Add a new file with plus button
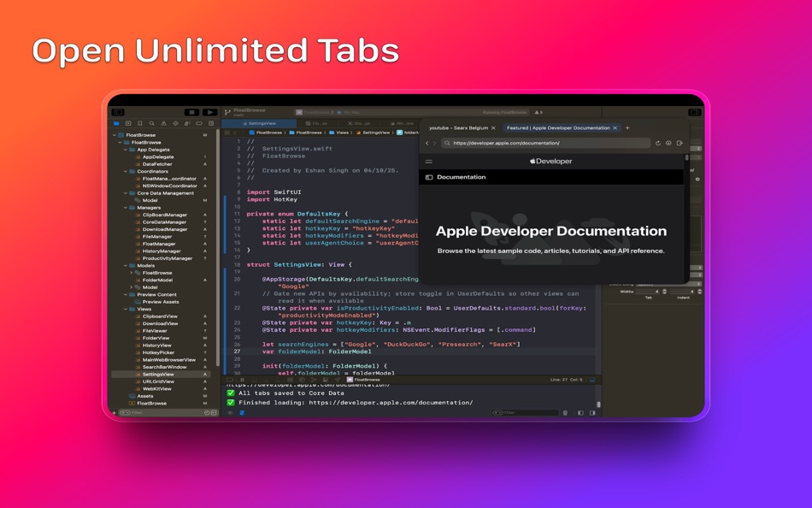 (x=115, y=412)
